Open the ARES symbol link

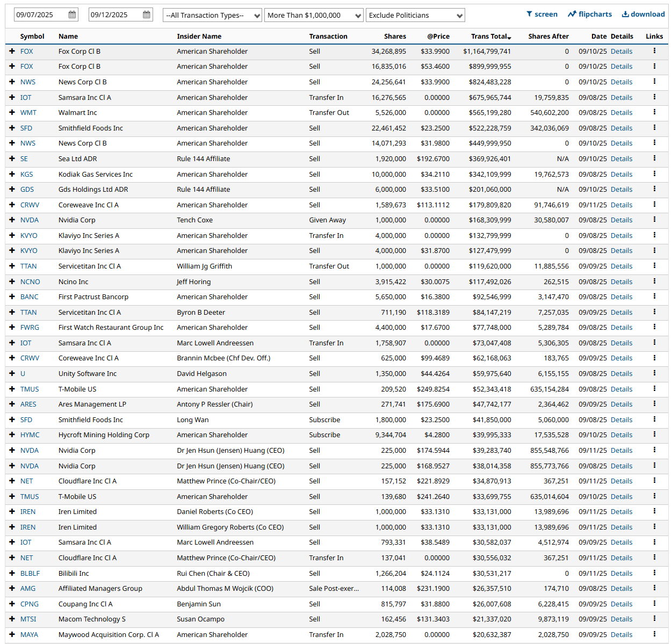click(28, 404)
